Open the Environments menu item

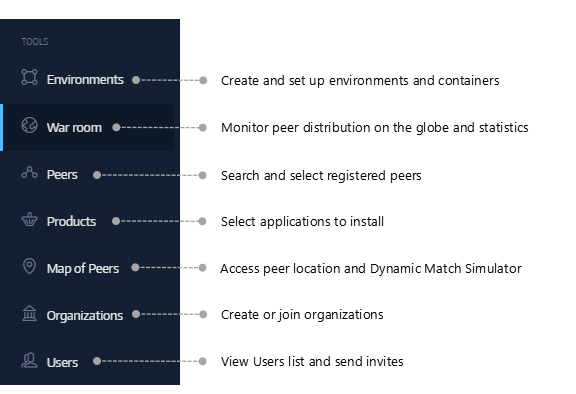(85, 80)
